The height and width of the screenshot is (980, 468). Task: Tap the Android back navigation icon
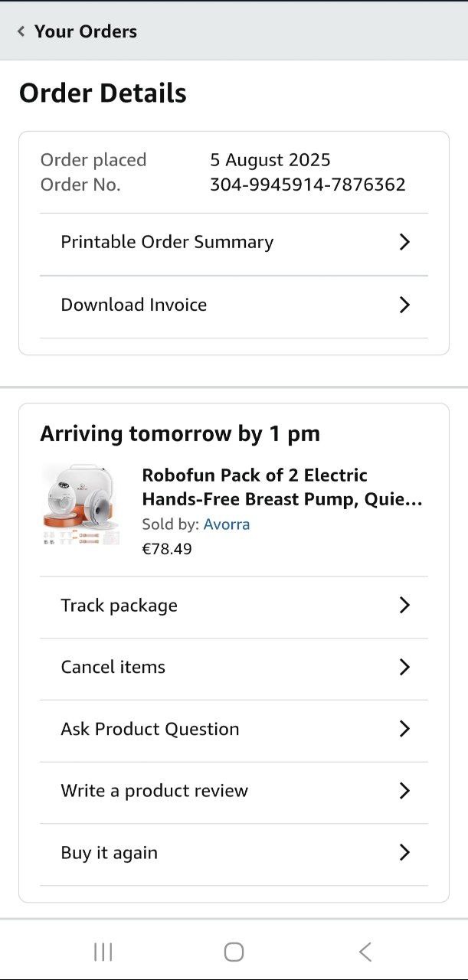(365, 952)
